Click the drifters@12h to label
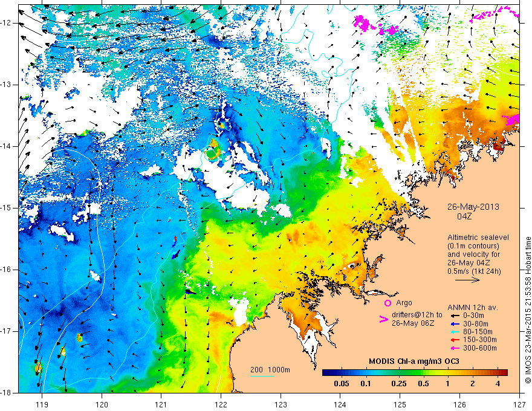Viewport: 532px width, 411px height. click(417, 315)
